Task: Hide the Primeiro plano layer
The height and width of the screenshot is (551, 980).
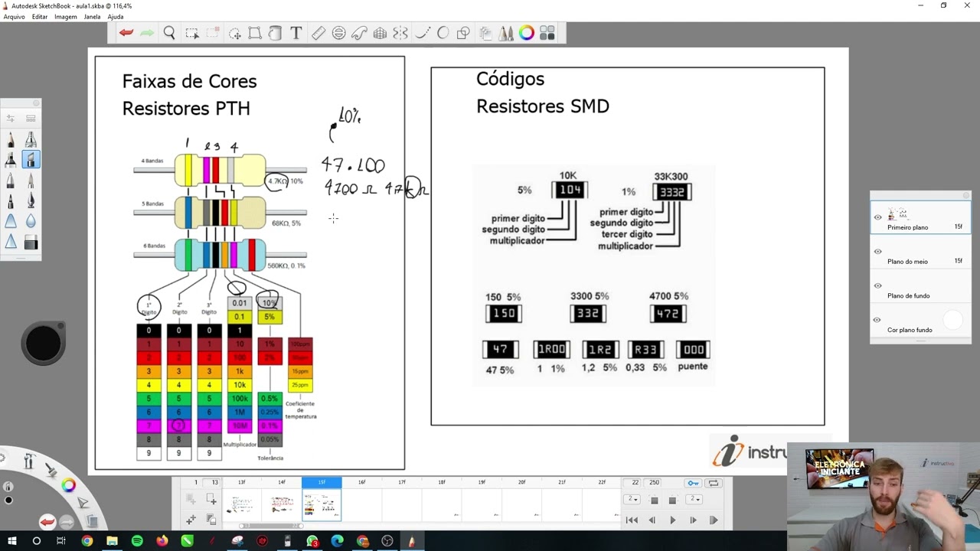Action: 877,217
